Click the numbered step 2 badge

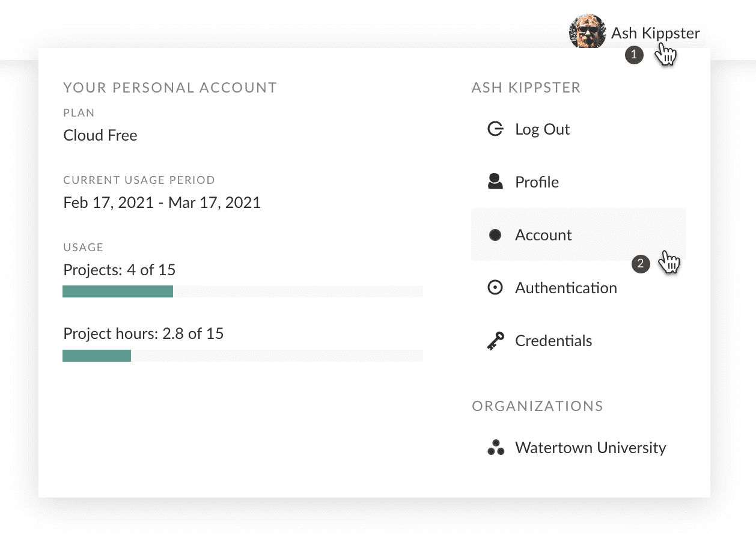pos(641,264)
